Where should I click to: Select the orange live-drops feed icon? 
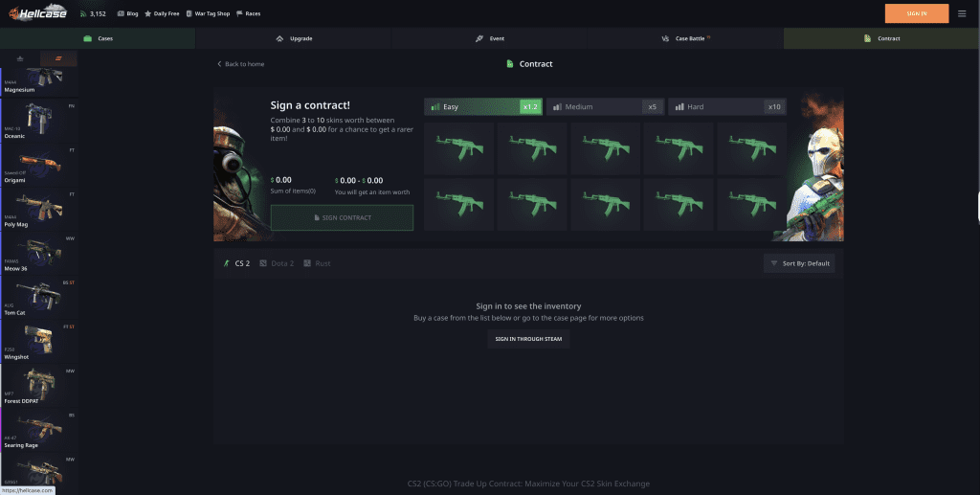58,58
